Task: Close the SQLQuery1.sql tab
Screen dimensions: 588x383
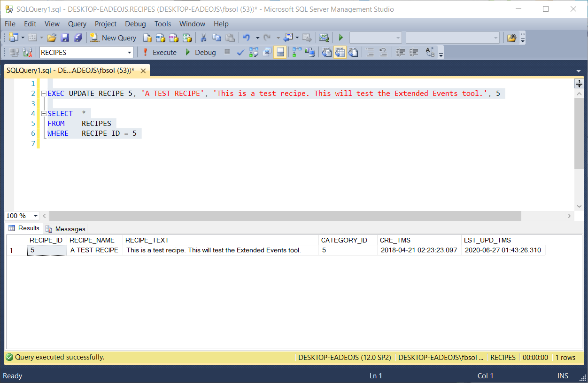Action: pos(143,71)
